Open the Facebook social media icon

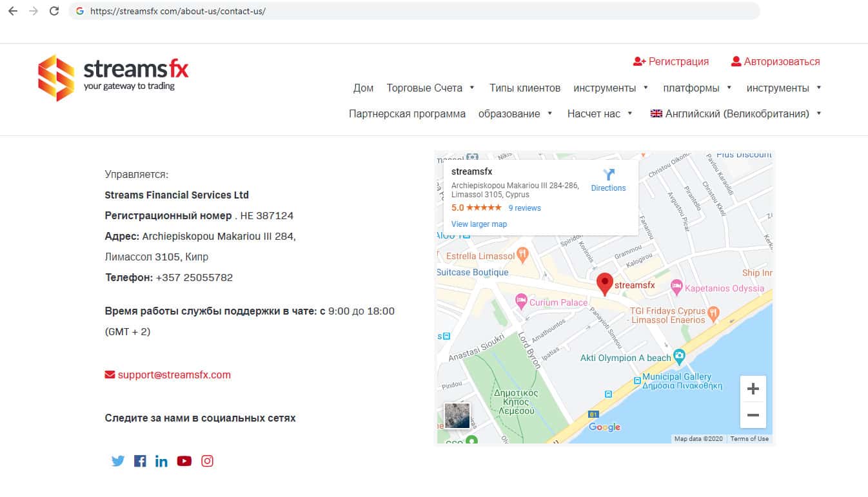click(x=140, y=461)
